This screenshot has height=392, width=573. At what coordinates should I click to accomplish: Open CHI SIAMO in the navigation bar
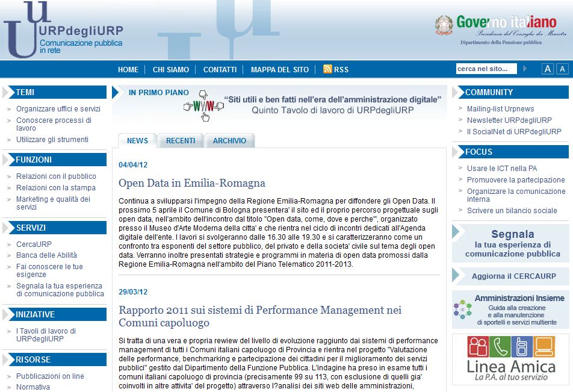point(171,69)
